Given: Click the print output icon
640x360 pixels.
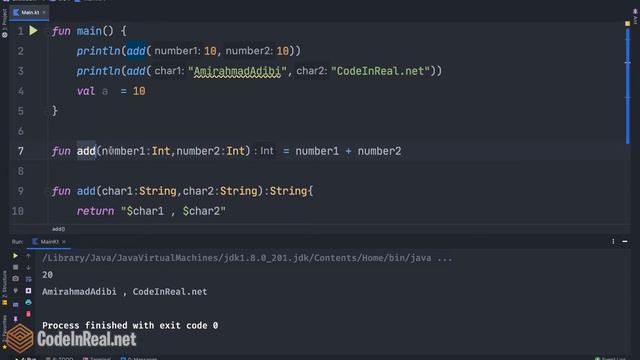Looking at the screenshot, I should coord(28,302).
